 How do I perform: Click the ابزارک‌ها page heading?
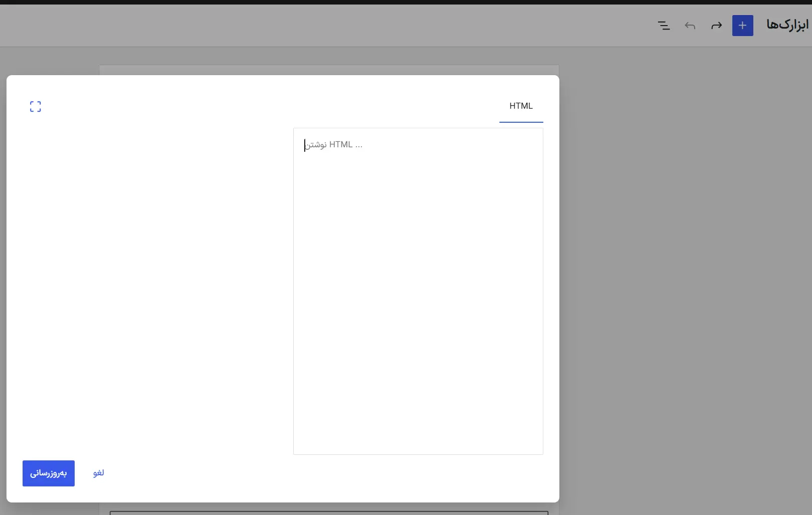point(787,25)
